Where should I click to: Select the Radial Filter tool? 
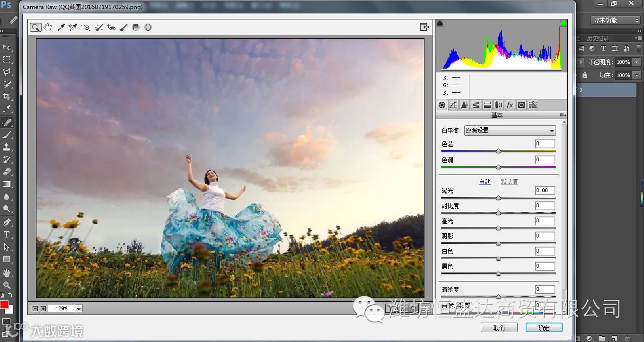click(x=148, y=27)
